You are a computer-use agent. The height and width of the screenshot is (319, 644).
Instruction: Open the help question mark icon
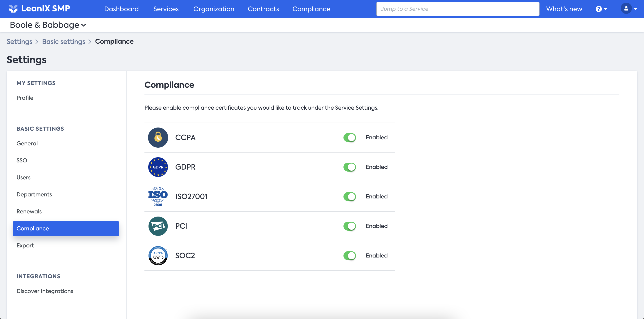click(x=599, y=9)
